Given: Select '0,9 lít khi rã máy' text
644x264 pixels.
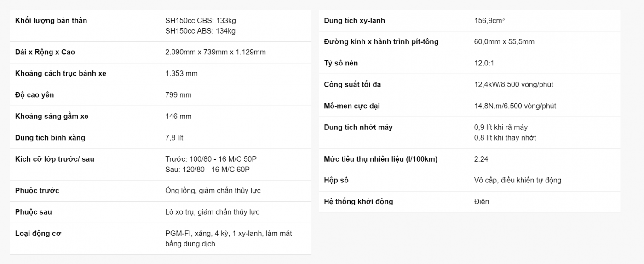Looking at the screenshot, I should pyautogui.click(x=501, y=127).
